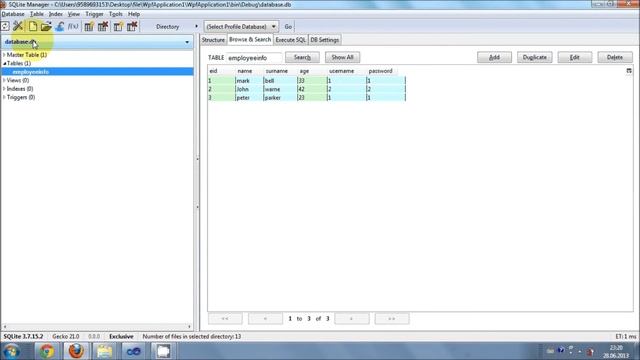Screen dimensions: 640x360
Task: Switch to Firefox in the taskbar
Action: 76,351
